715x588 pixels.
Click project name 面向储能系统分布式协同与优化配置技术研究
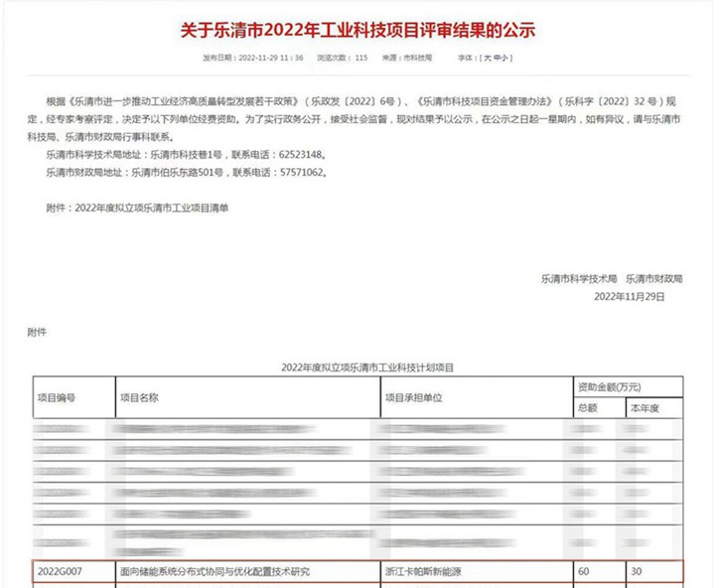point(215,571)
